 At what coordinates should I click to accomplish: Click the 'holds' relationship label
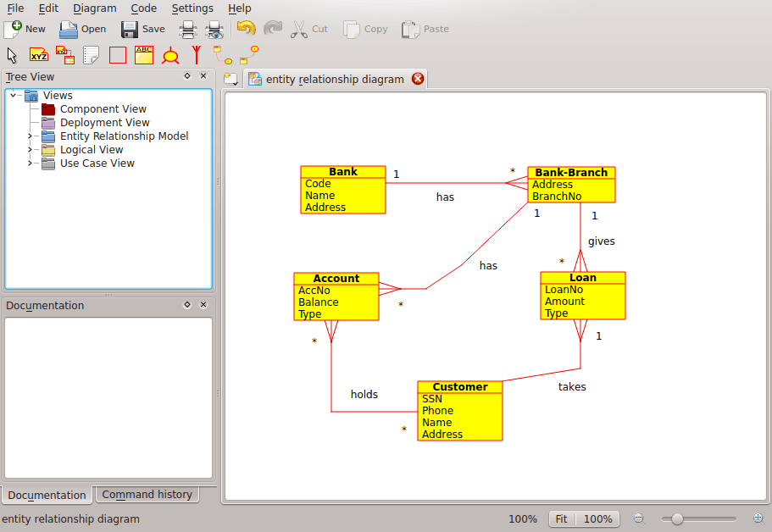click(x=364, y=394)
